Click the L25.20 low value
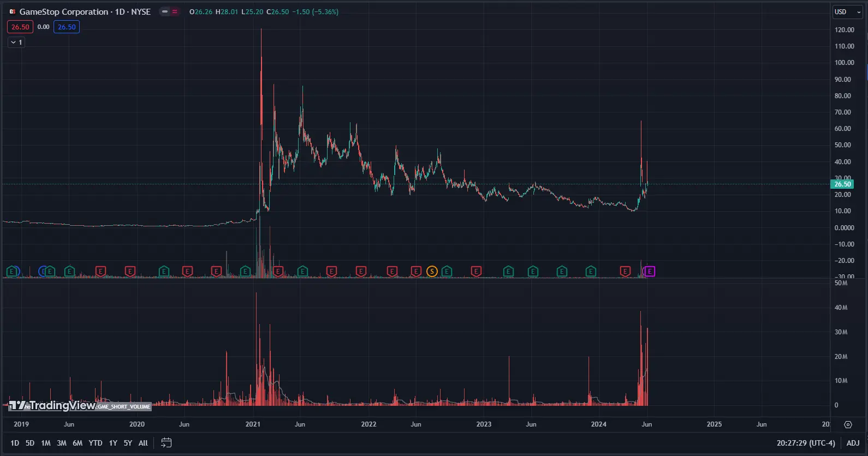The width and height of the screenshot is (868, 456). pyautogui.click(x=252, y=11)
